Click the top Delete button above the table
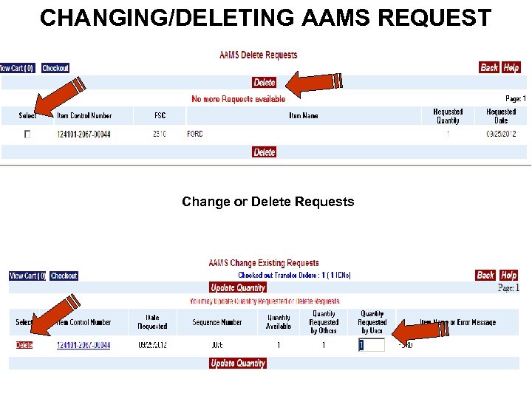The height and width of the screenshot is (399, 532). [x=265, y=82]
